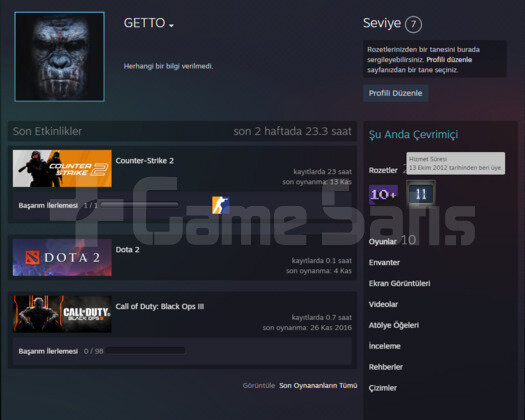The height and width of the screenshot is (420, 525).
Task: Open the Envanter section
Action: pyautogui.click(x=384, y=263)
